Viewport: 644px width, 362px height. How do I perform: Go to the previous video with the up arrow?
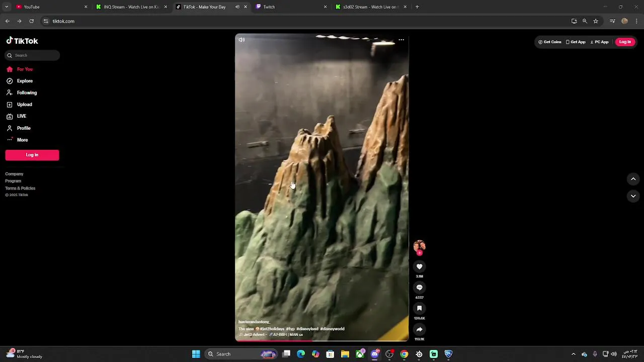pyautogui.click(x=633, y=179)
